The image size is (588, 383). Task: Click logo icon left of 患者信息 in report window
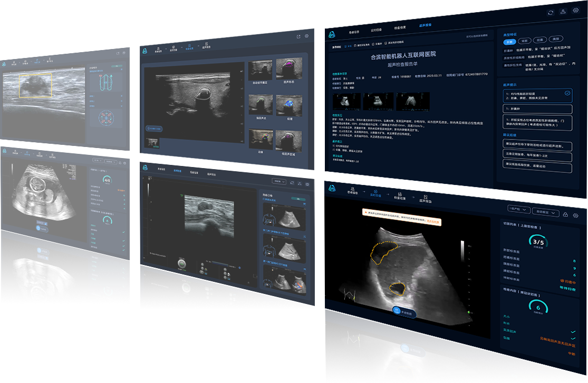click(x=331, y=34)
